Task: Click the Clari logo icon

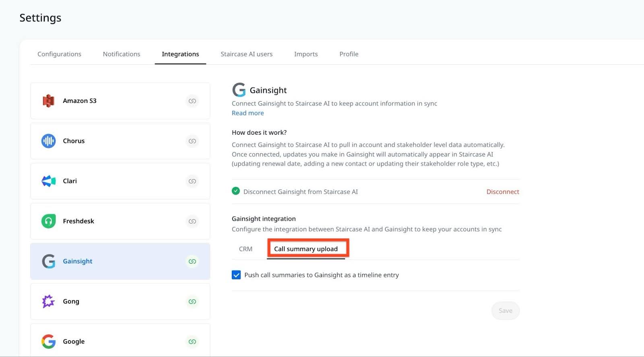Action: 48,181
